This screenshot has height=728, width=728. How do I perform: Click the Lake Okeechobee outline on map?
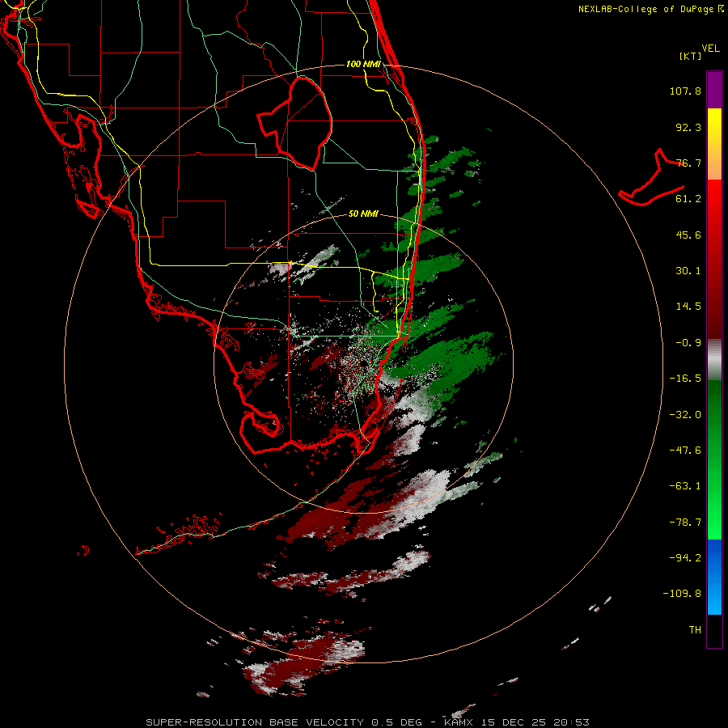tap(294, 123)
